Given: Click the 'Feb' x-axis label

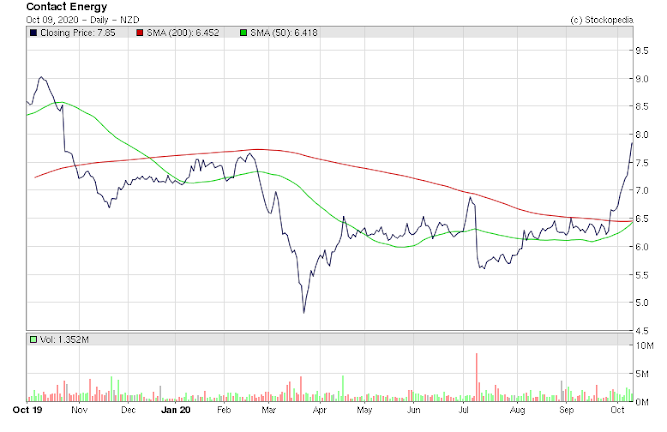Looking at the screenshot, I should click(x=224, y=410).
